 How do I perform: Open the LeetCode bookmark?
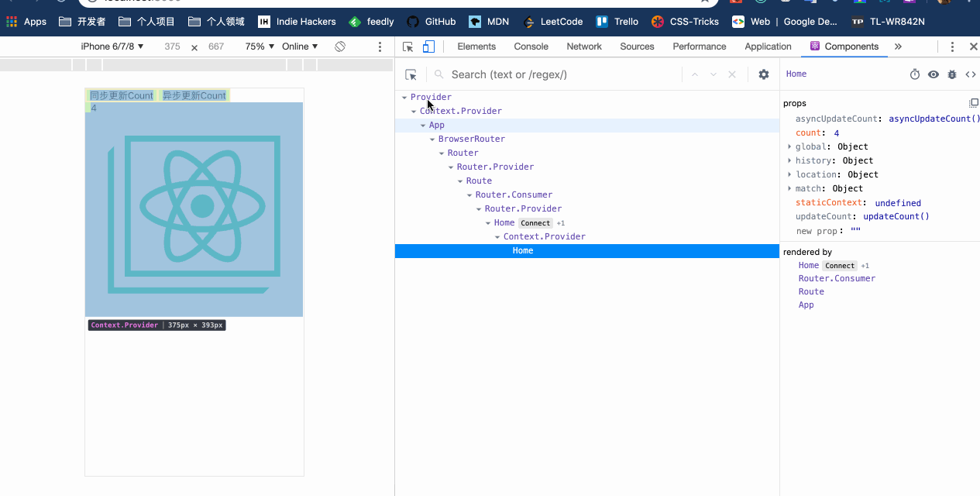553,22
